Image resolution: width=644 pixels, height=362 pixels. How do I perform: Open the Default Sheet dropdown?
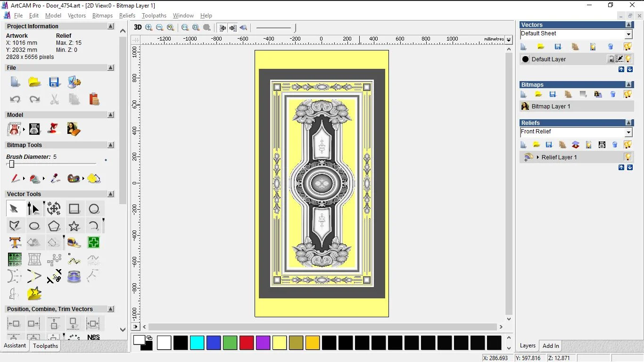coord(628,34)
